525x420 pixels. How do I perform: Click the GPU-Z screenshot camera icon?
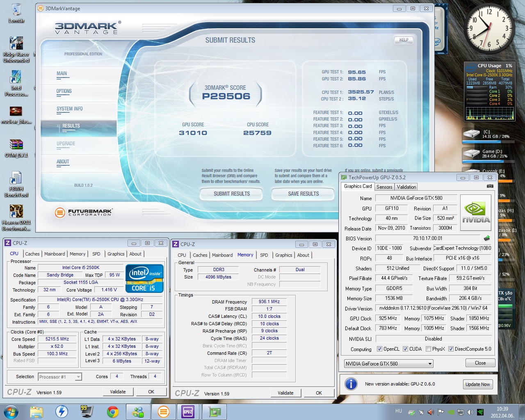pyautogui.click(x=490, y=186)
